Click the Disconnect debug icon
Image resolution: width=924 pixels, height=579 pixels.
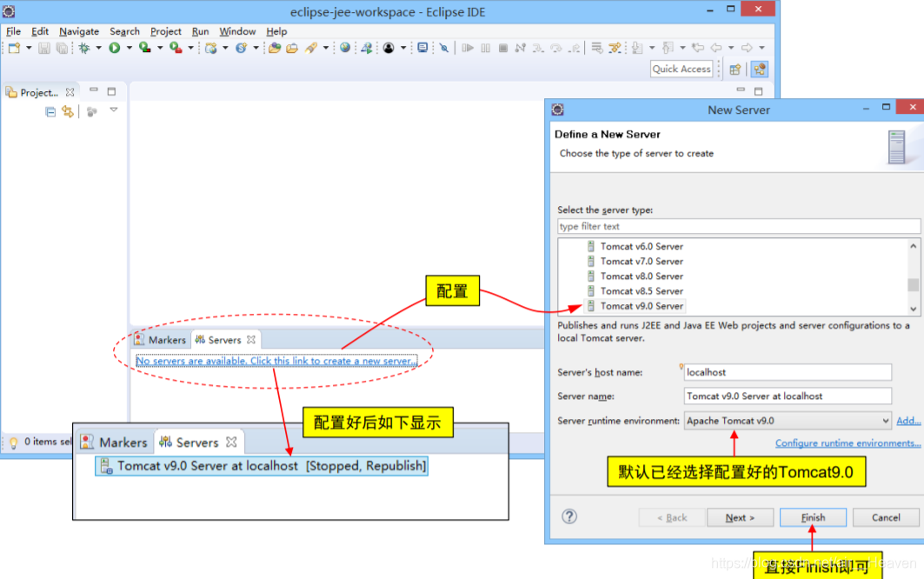521,48
